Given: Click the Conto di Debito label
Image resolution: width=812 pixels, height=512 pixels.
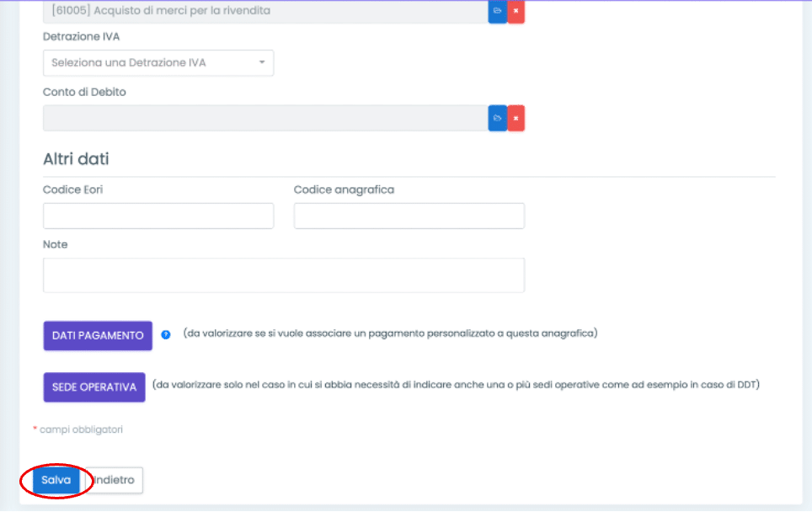Looking at the screenshot, I should point(84,92).
